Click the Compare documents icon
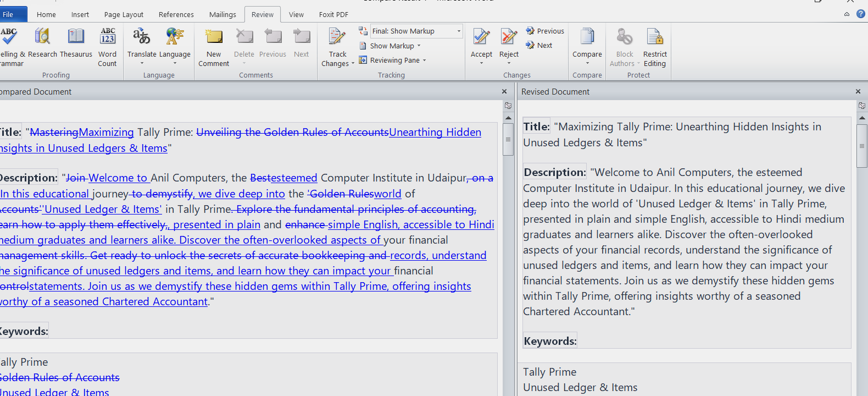 pos(587,37)
